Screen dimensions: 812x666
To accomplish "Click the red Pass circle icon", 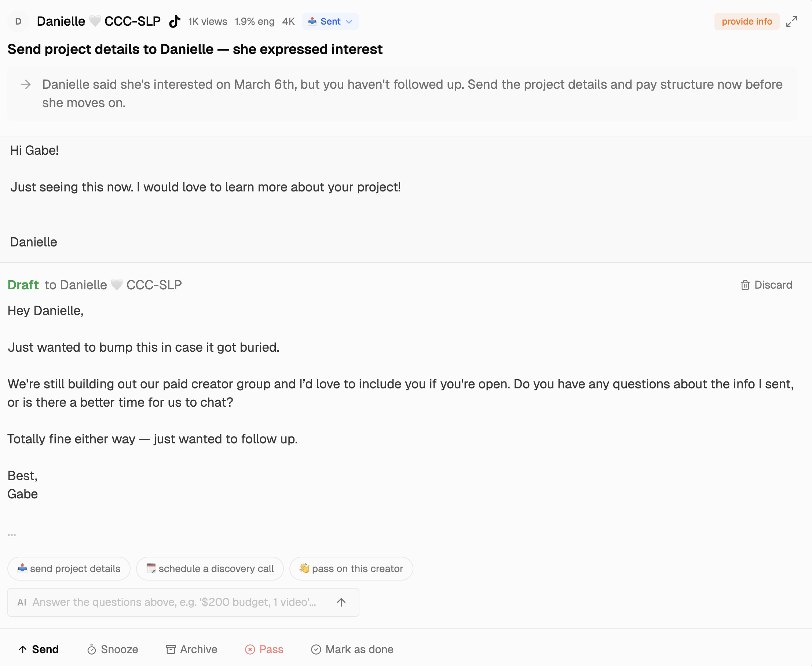I will pyautogui.click(x=250, y=649).
